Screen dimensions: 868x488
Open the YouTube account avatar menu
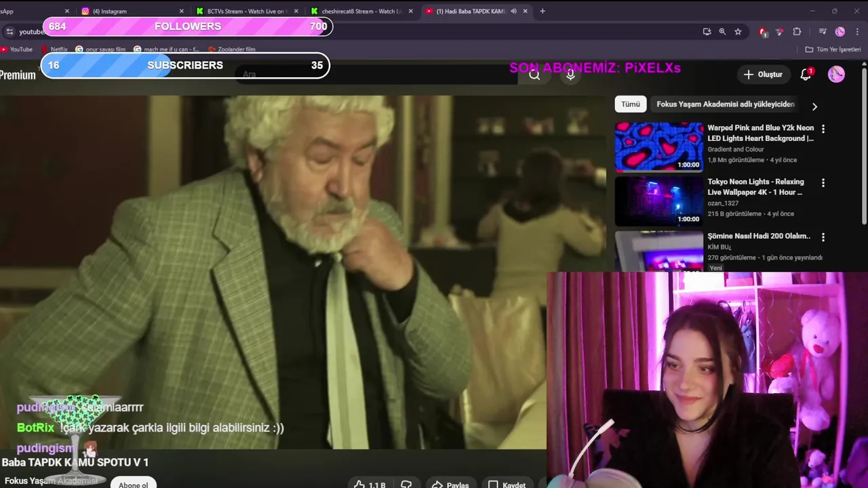(836, 75)
